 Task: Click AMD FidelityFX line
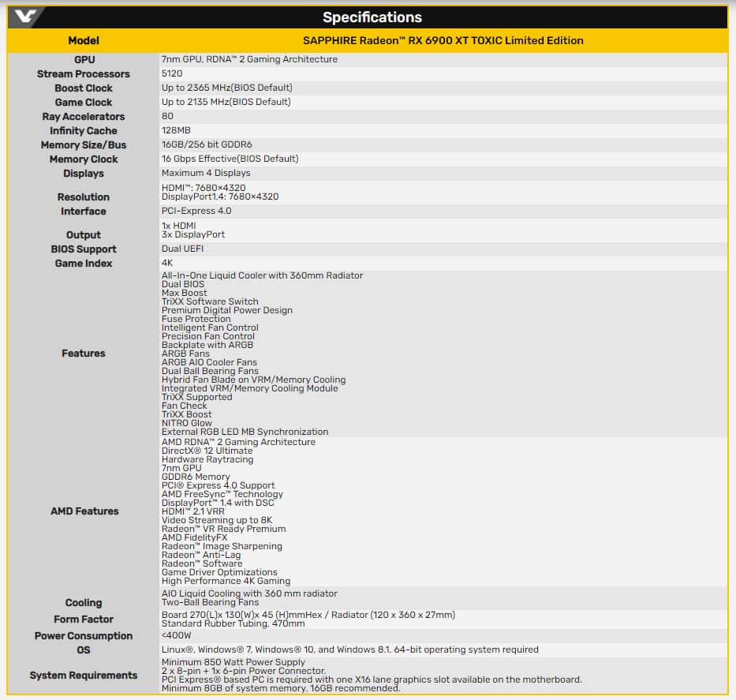[x=194, y=537]
